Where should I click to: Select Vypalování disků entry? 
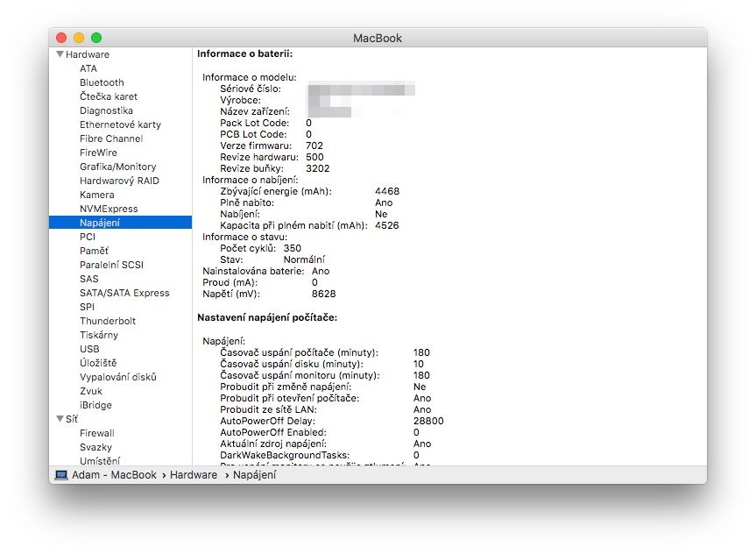(x=118, y=376)
